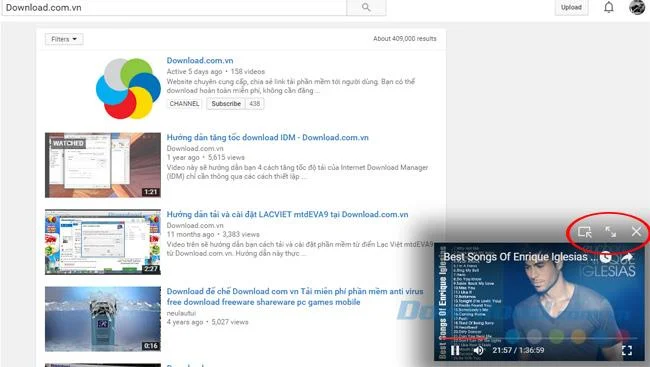Click the Upload button

(571, 7)
